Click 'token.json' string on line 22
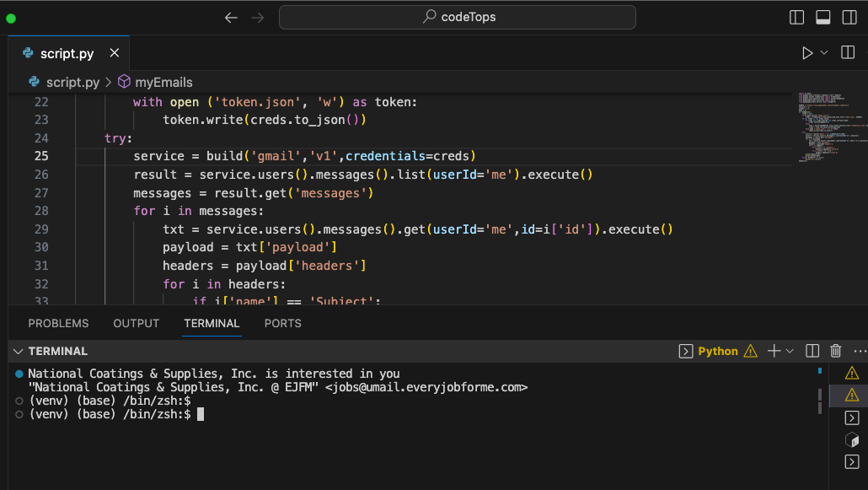868x490 pixels. [257, 103]
